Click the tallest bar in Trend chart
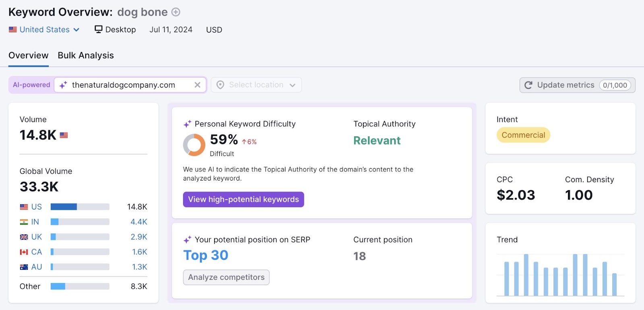The image size is (644, 310). [x=526, y=275]
